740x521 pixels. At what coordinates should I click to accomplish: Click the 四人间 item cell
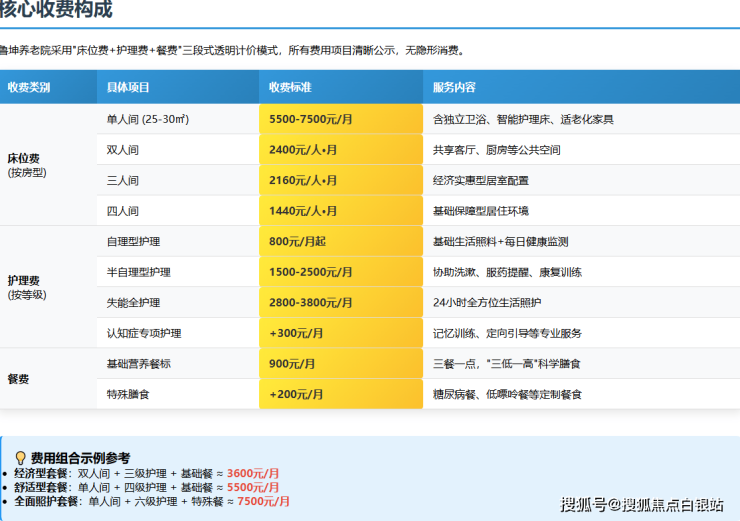point(123,211)
